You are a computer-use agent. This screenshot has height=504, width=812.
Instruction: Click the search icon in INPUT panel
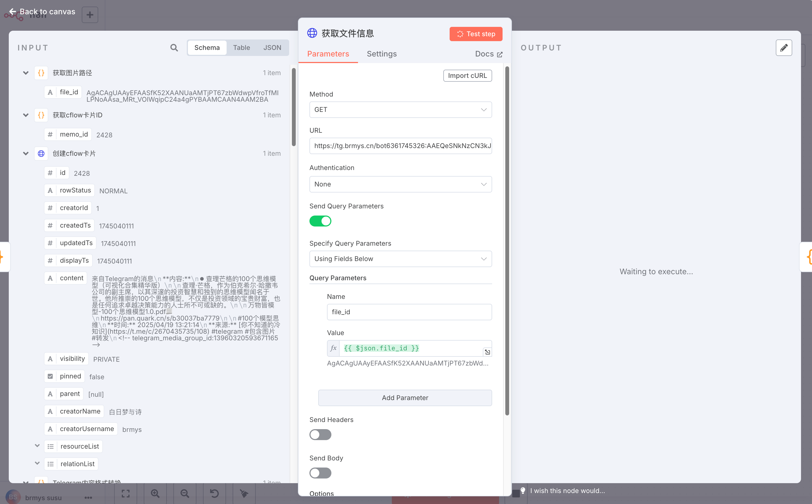click(x=174, y=48)
